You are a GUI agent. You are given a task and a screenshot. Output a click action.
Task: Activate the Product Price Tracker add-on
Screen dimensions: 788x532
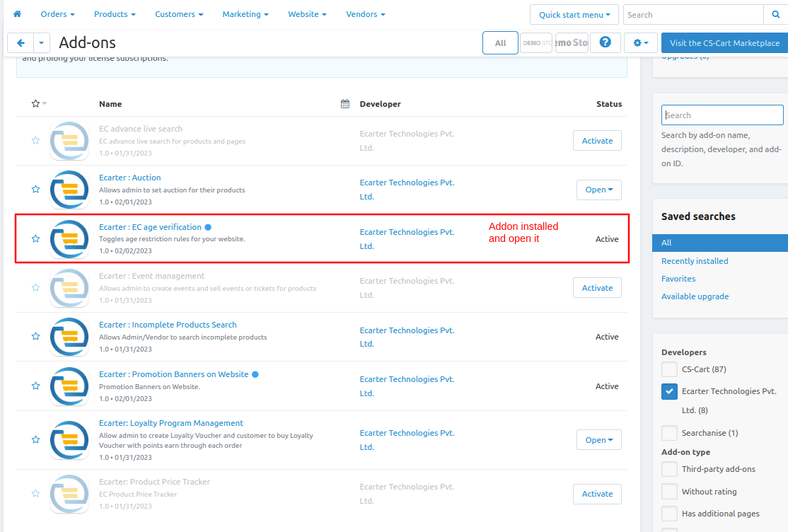pos(597,494)
